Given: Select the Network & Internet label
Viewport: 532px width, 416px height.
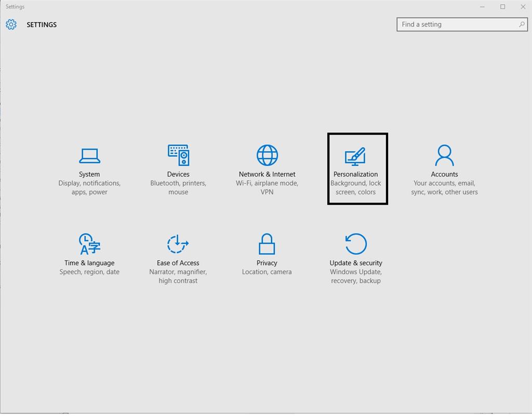Looking at the screenshot, I should [x=267, y=175].
